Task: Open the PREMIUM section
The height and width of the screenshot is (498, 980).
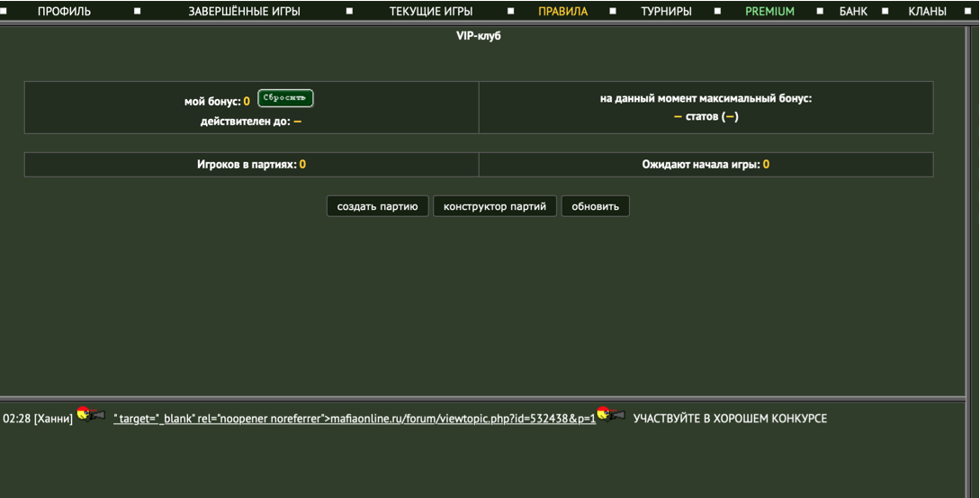Action: coord(769,12)
